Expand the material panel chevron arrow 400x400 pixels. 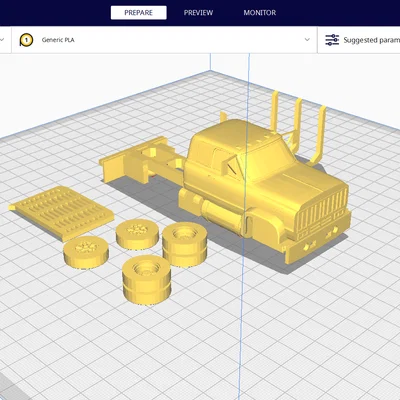click(307, 40)
